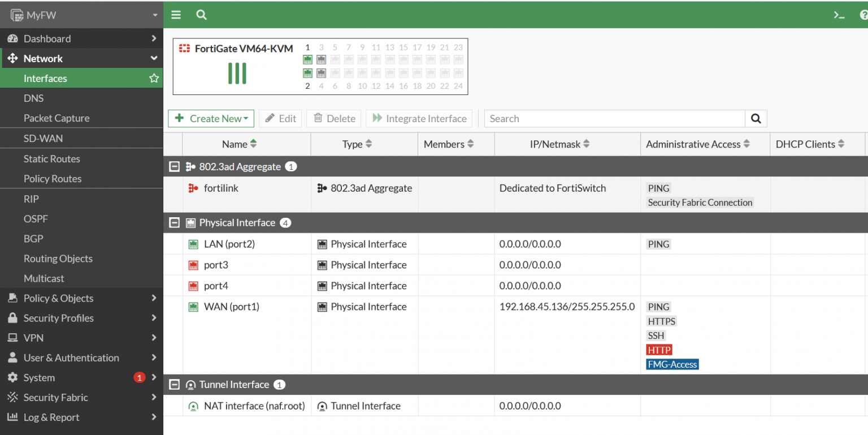868x435 pixels.
Task: Toggle the favorite star on Interfaces
Action: click(154, 78)
